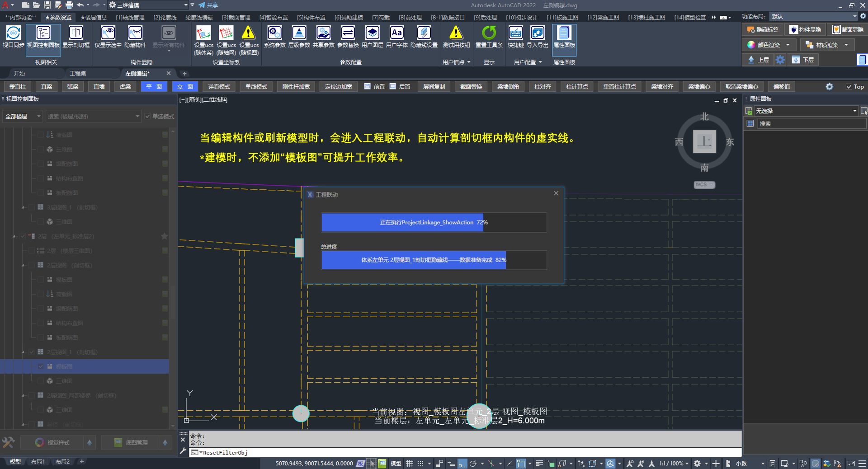
Task: Click the 重置工具条 reset toolbar icon
Action: pyautogui.click(x=489, y=37)
